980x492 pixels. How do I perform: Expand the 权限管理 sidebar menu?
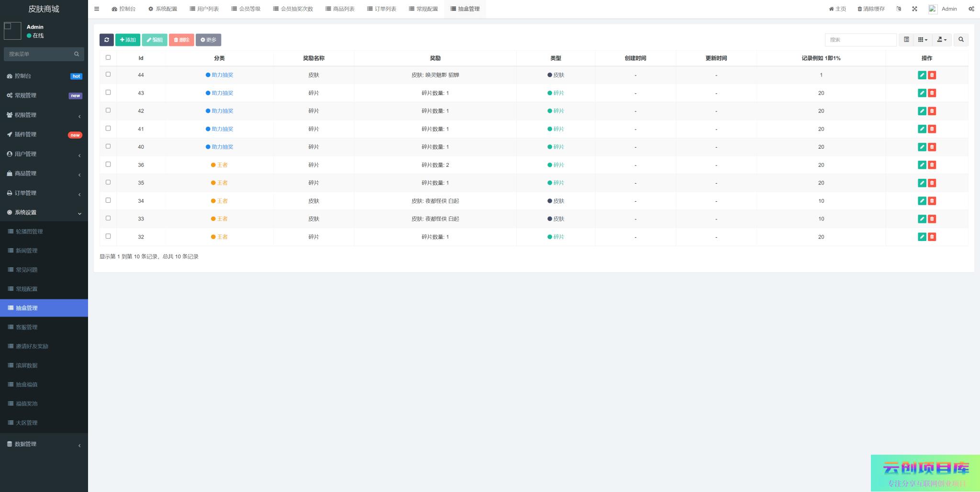coord(44,115)
